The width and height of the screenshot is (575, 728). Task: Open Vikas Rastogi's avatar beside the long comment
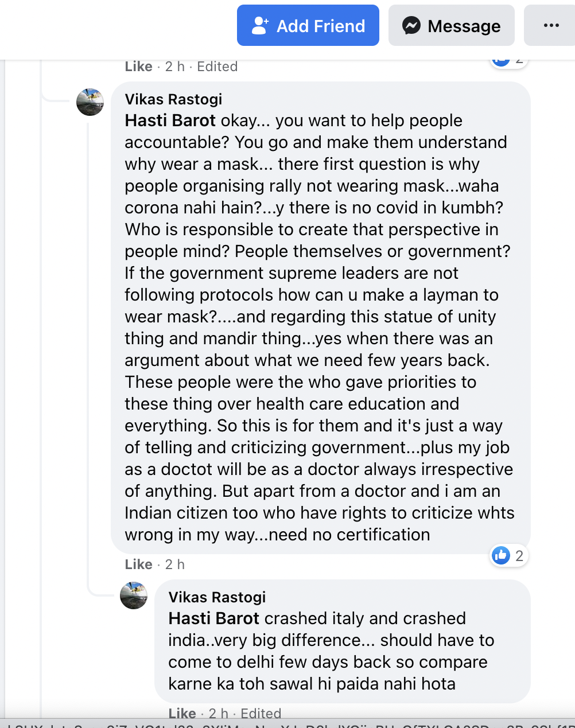[x=90, y=102]
